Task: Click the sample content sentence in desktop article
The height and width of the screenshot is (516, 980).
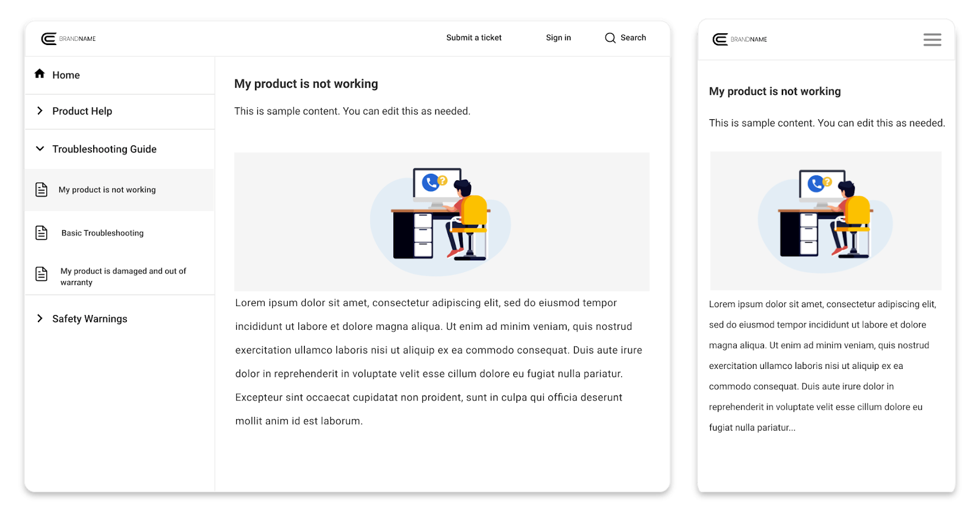Action: [x=352, y=112]
